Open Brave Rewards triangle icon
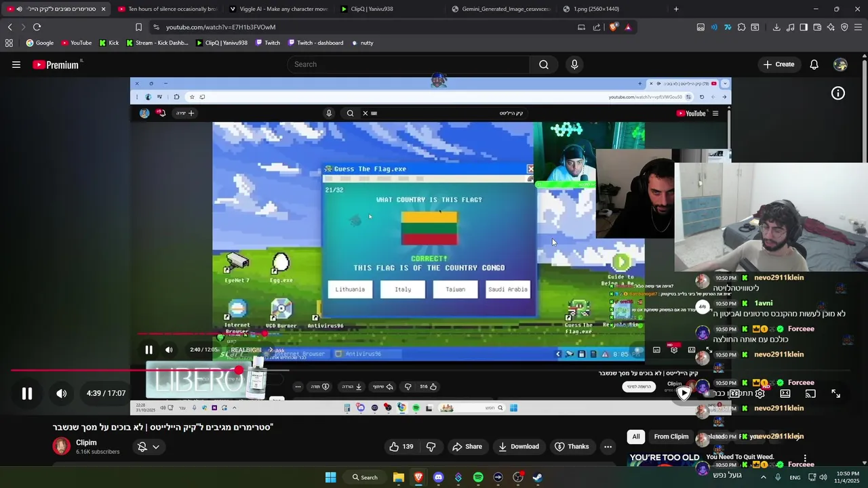 coord(628,27)
